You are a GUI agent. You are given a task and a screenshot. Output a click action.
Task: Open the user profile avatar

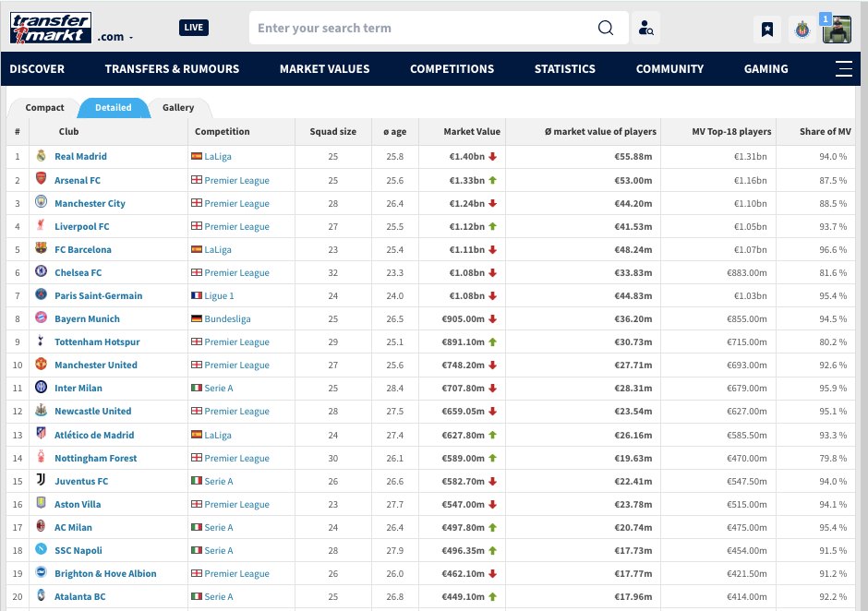coord(837,29)
